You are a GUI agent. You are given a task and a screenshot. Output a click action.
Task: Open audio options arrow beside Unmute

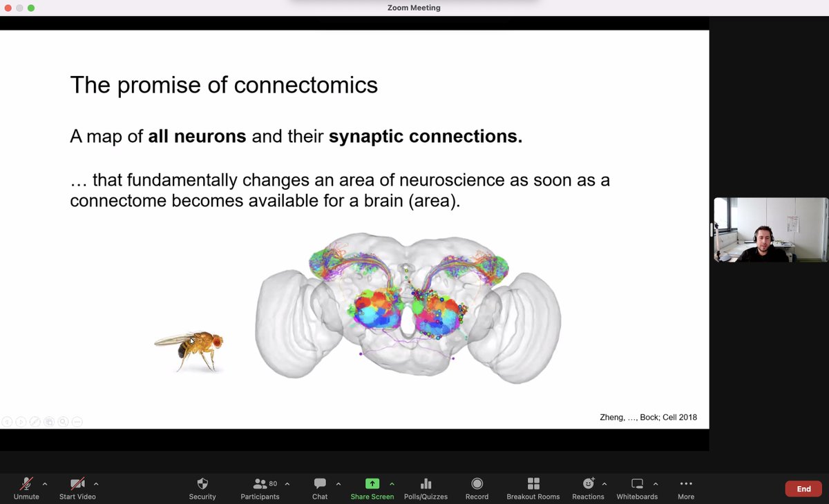pos(45,484)
